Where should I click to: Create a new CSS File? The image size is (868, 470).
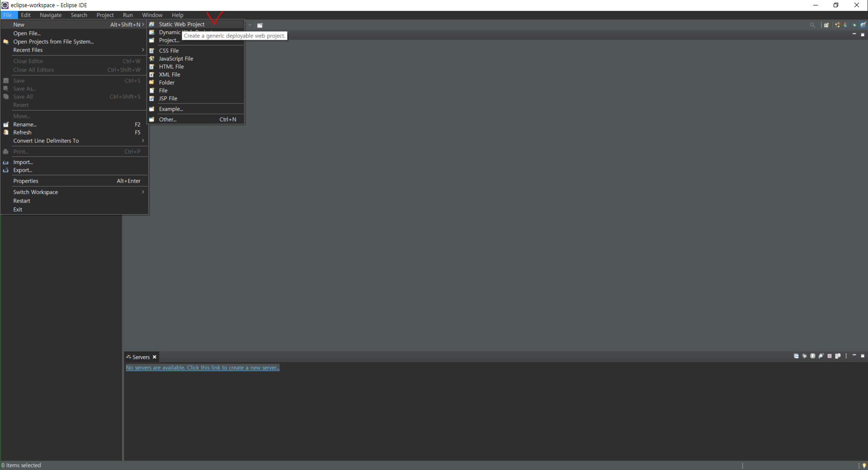(195, 51)
